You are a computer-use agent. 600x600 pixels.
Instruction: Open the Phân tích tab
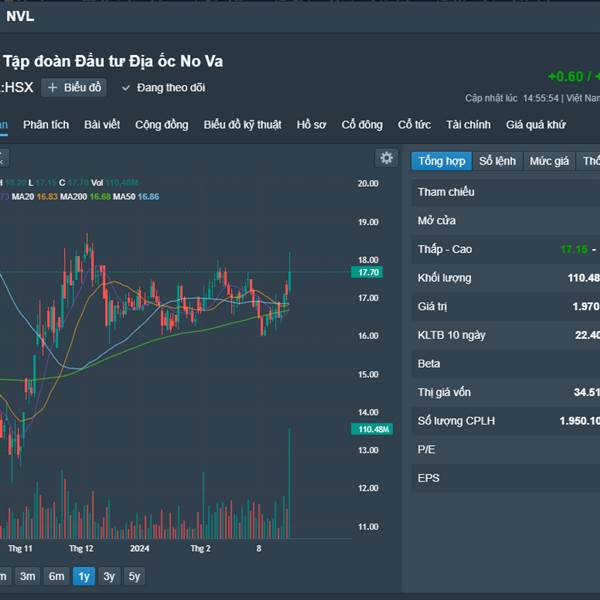click(x=46, y=125)
